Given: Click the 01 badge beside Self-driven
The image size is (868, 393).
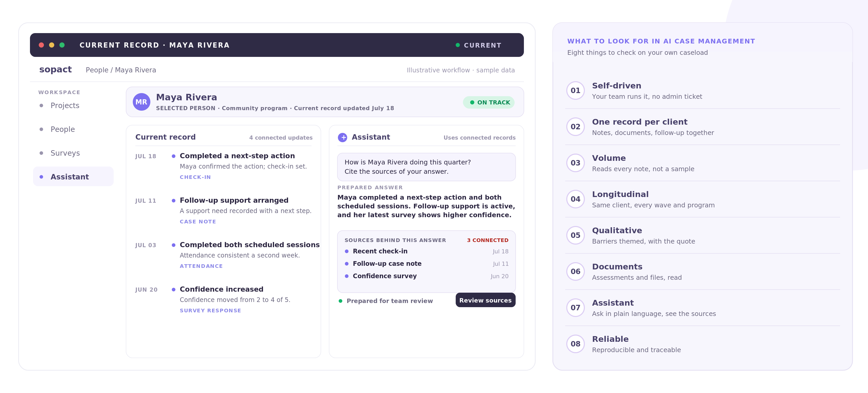Looking at the screenshot, I should 575,90.
